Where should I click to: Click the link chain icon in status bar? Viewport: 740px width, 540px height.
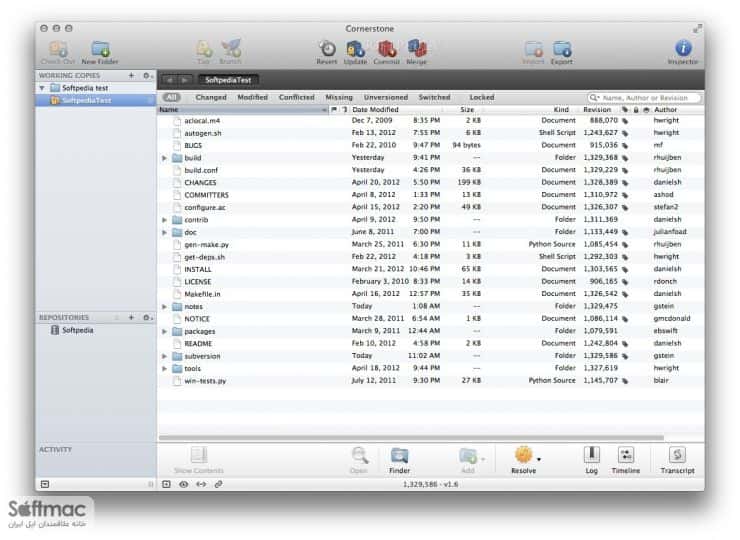[219, 484]
